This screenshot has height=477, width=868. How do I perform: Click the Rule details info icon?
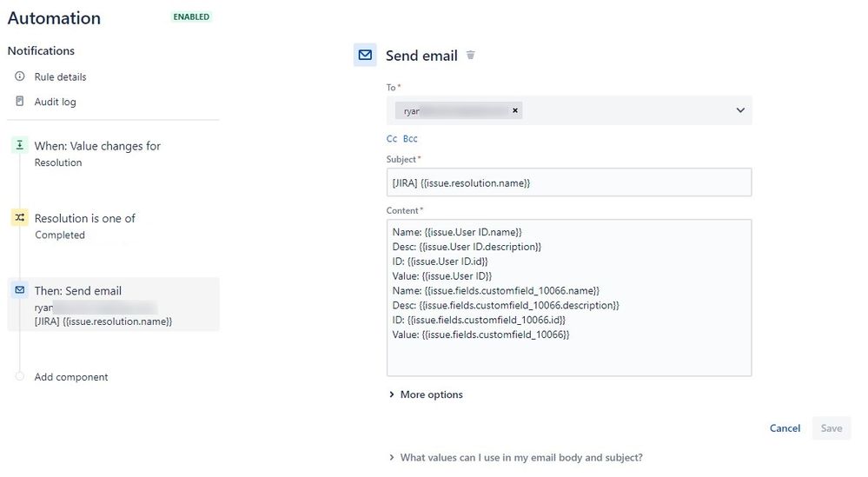tap(20, 76)
